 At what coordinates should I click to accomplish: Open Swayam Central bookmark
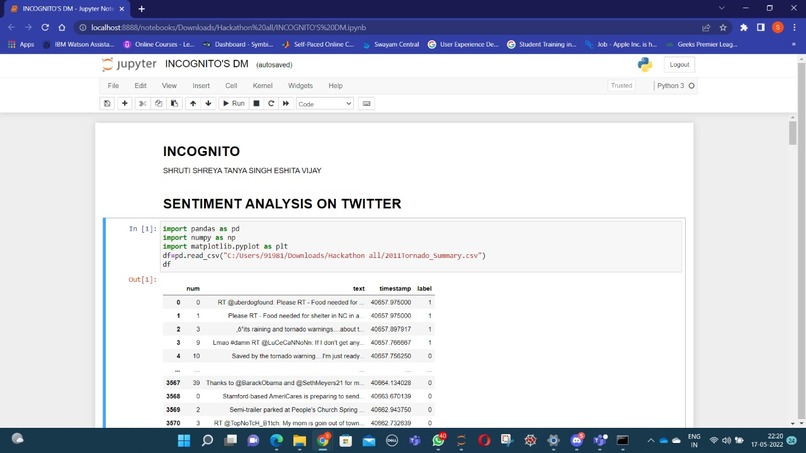point(391,45)
